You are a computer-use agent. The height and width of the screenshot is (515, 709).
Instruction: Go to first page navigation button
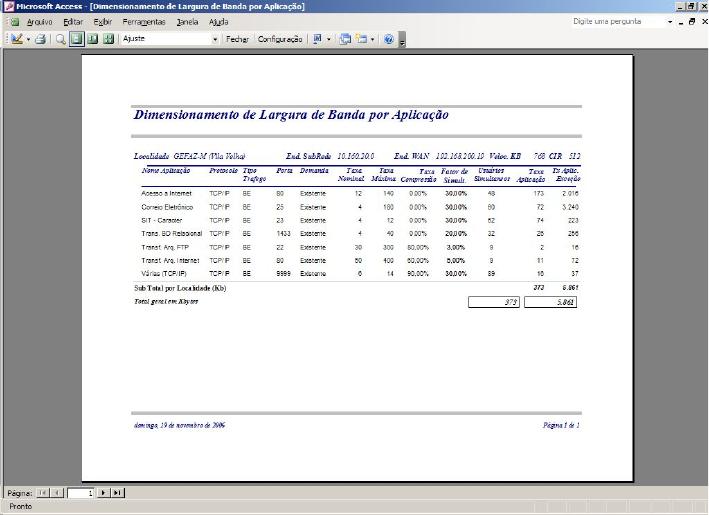click(43, 493)
